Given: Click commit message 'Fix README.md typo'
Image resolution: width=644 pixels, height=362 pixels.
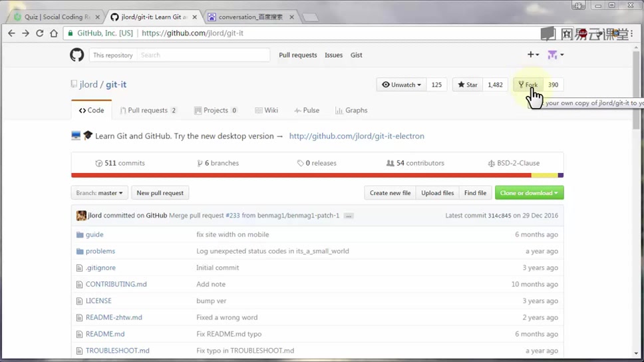Looking at the screenshot, I should 229,334.
